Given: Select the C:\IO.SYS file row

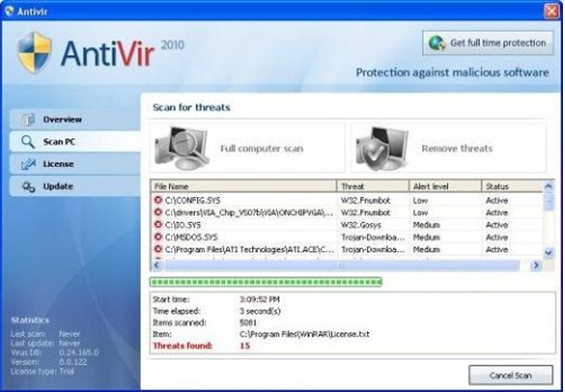Looking at the screenshot, I should click(347, 224).
